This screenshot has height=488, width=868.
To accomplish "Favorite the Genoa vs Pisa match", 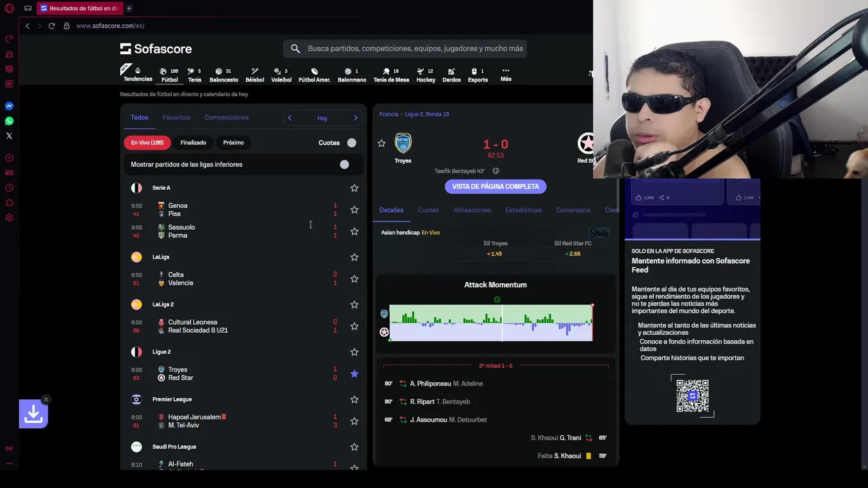I will coord(354,209).
